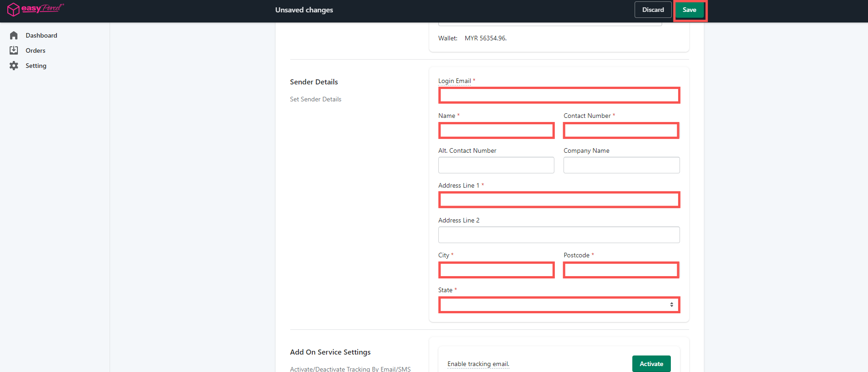Discard the unsaved changes
Image resolution: width=868 pixels, height=372 pixels.
(653, 10)
